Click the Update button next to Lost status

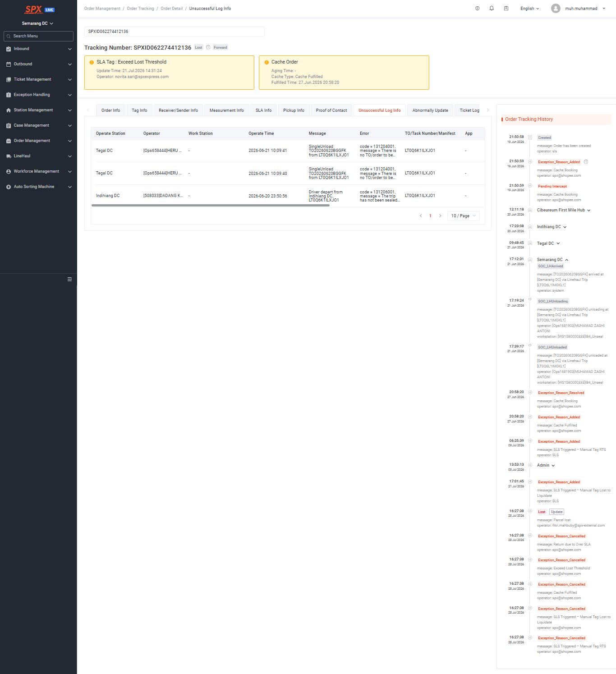557,512
